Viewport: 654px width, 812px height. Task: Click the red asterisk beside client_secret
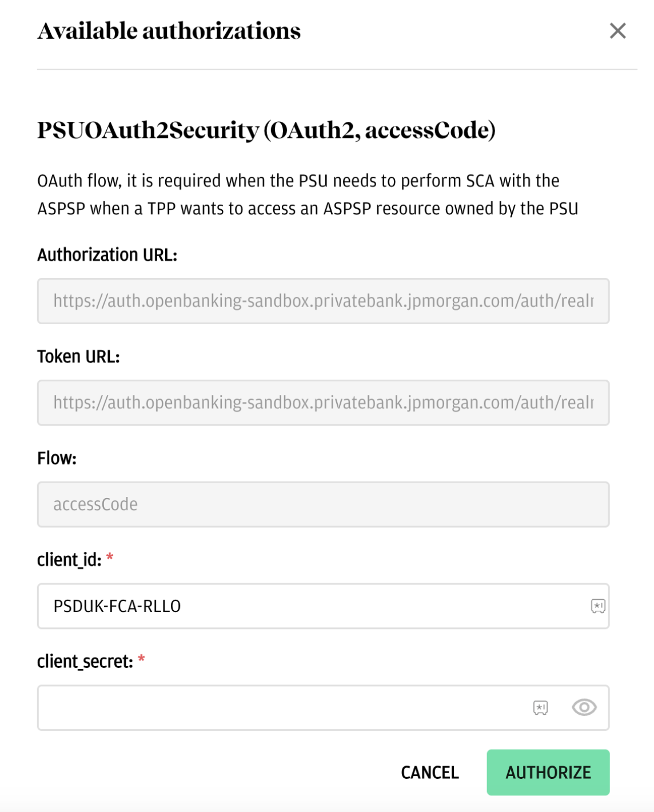pyautogui.click(x=141, y=660)
